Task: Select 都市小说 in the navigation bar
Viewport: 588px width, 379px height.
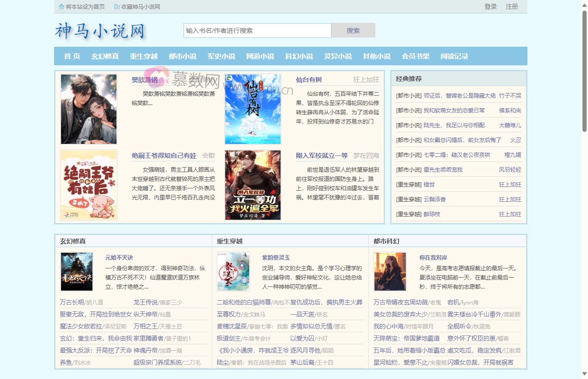Action: (x=183, y=56)
